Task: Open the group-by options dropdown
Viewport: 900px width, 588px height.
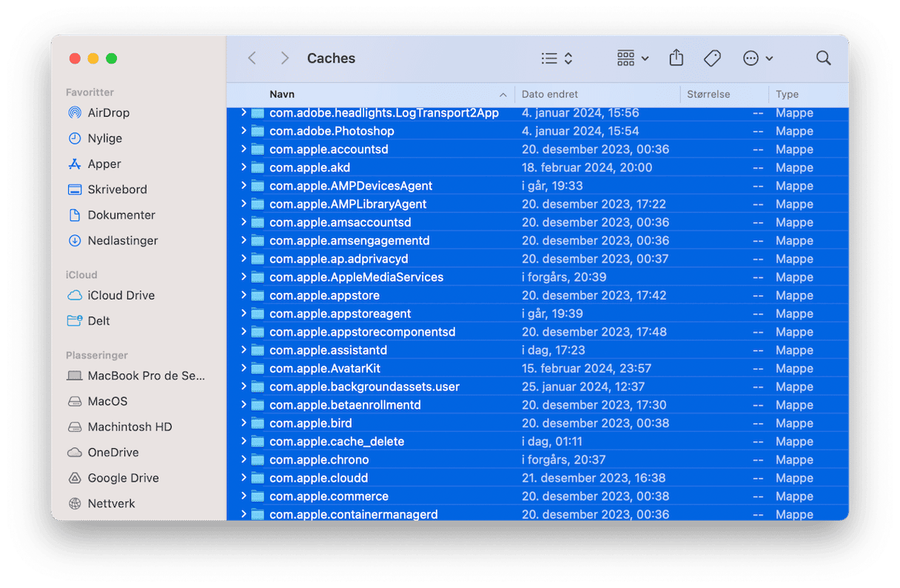Action: click(x=633, y=58)
